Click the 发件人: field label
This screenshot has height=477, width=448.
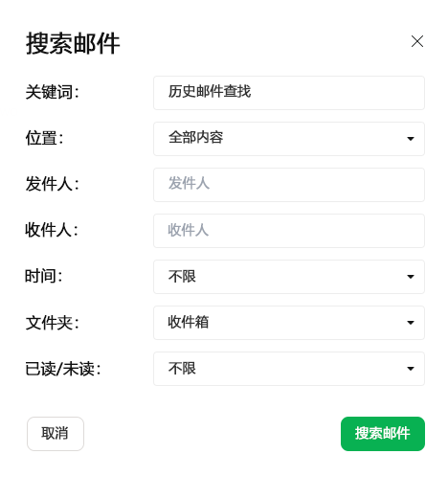[x=52, y=184]
